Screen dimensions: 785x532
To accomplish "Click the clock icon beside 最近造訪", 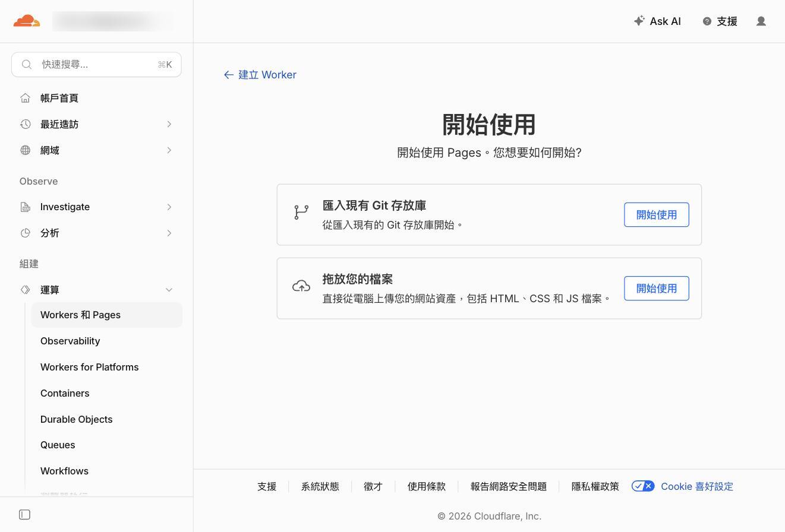I will tap(25, 124).
